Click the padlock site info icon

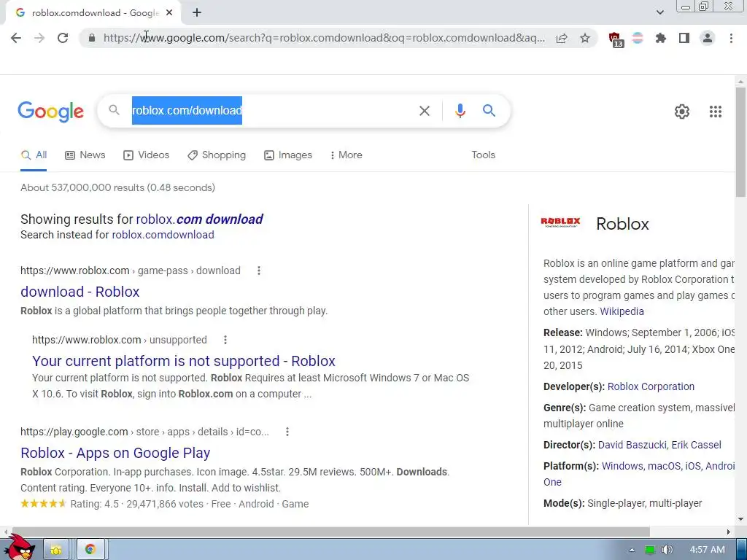[92, 38]
